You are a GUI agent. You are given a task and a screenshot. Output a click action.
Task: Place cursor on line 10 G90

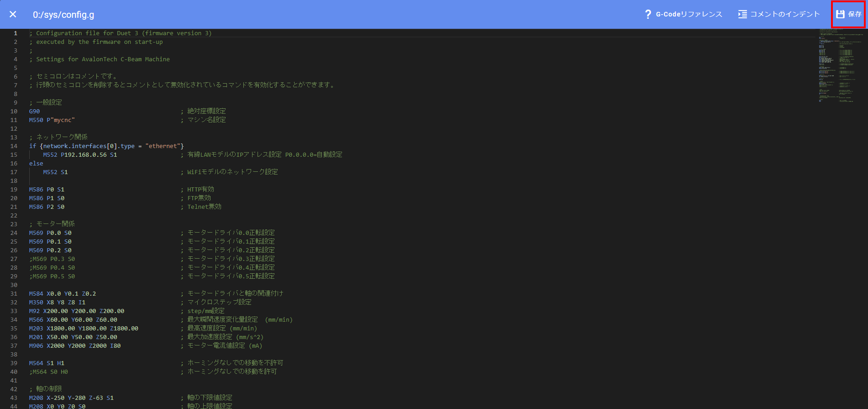point(34,112)
